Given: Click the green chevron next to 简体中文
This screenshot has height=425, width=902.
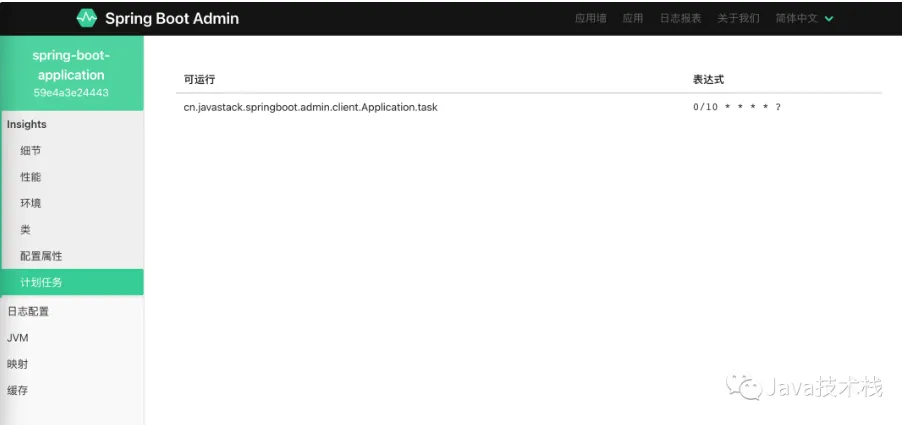Looking at the screenshot, I should click(829, 18).
